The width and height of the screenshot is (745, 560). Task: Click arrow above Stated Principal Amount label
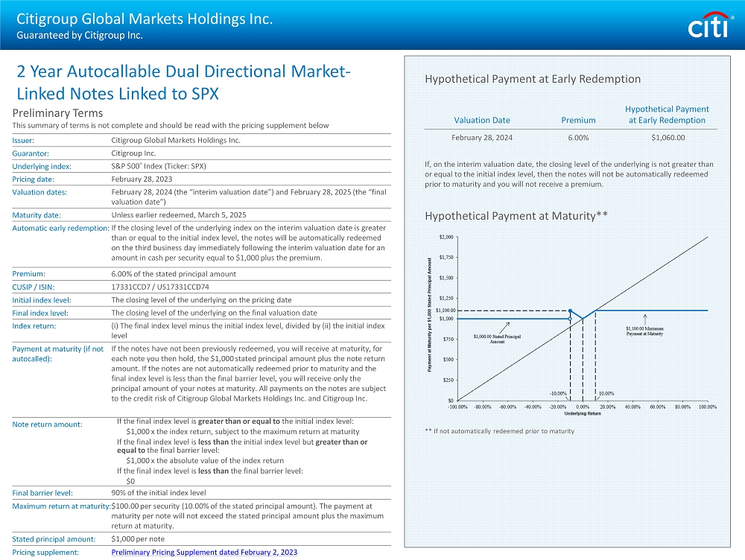506,326
